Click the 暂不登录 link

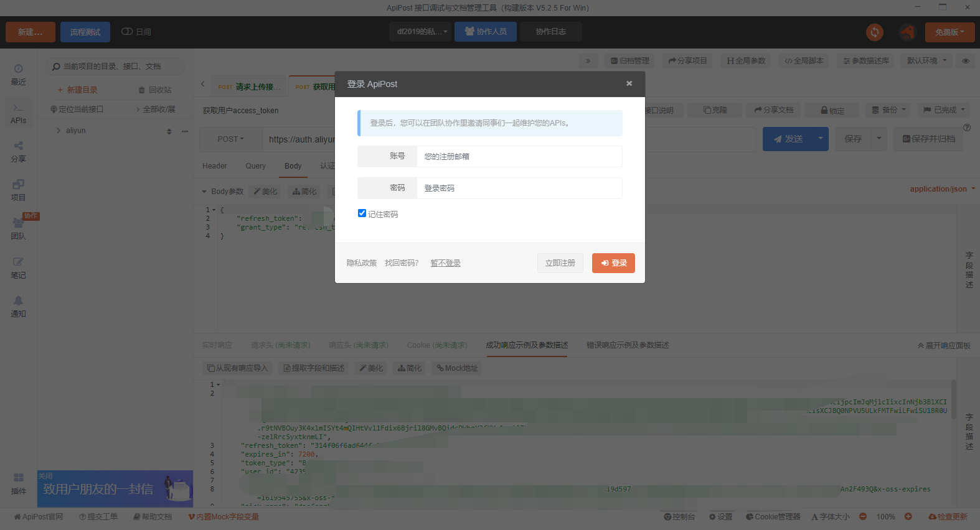click(446, 263)
